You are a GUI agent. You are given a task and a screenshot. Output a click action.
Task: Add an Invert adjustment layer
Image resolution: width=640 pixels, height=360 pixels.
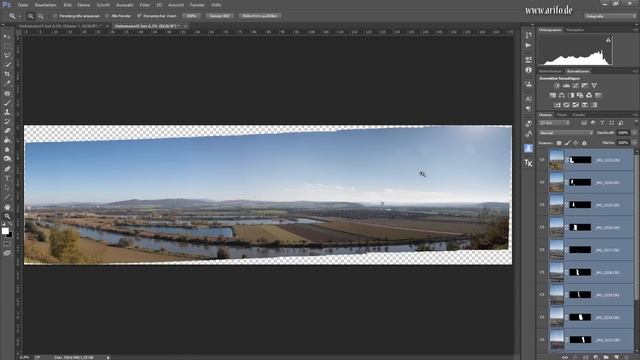point(558,105)
